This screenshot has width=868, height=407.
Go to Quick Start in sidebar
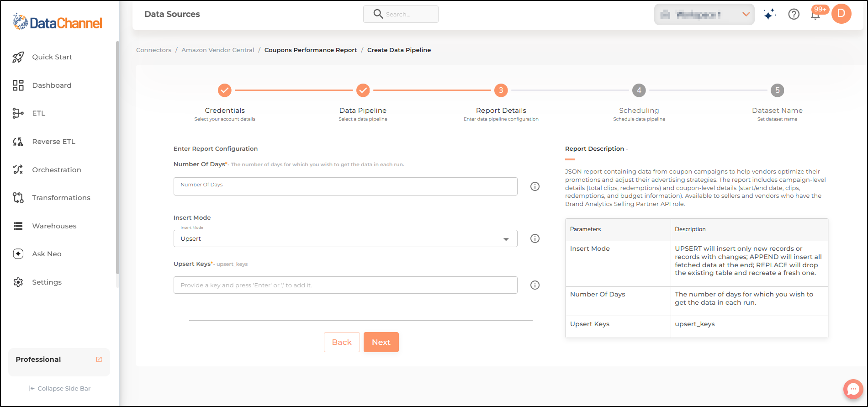[x=52, y=57]
